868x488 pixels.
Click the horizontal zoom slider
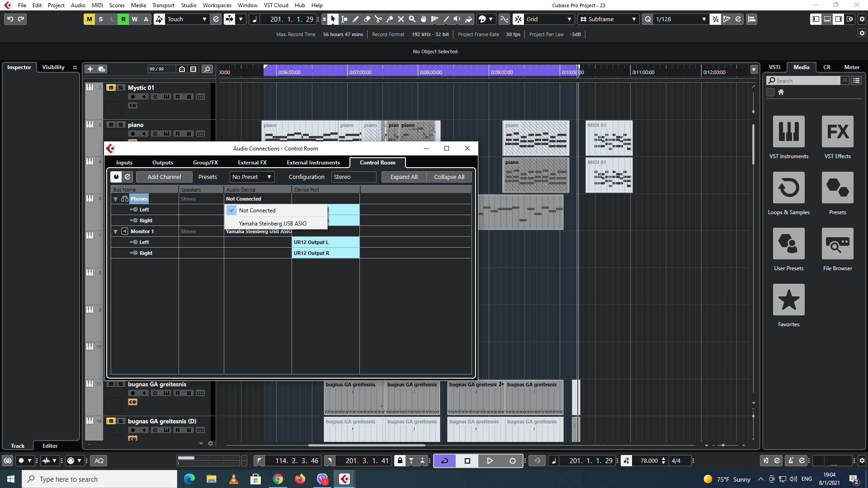coord(723,445)
